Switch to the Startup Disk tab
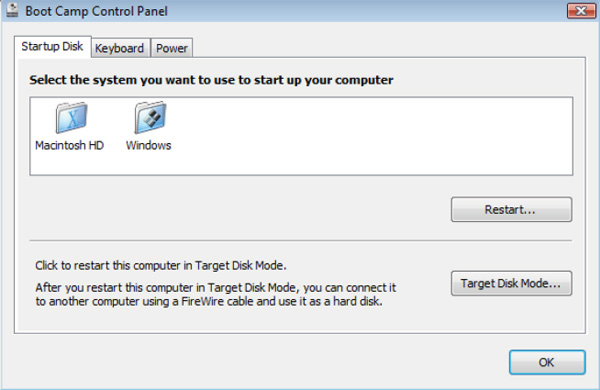Image resolution: width=600 pixels, height=390 pixels. 52,47
